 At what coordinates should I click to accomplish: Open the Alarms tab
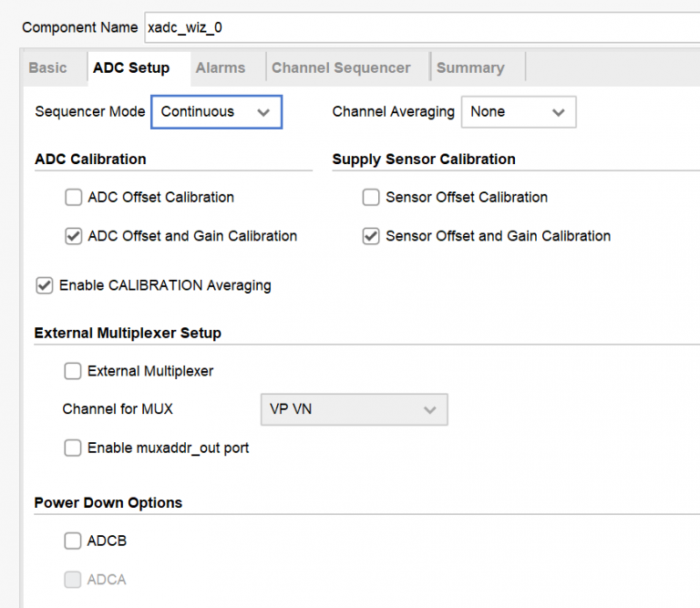click(221, 67)
